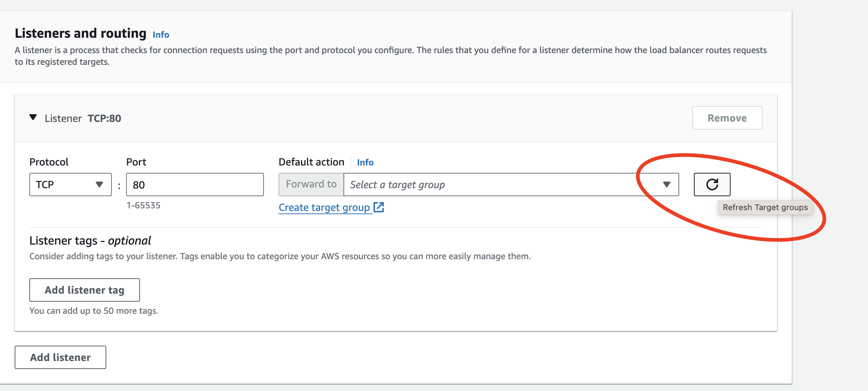
Task: Open Info next to Default action
Action: pos(365,162)
